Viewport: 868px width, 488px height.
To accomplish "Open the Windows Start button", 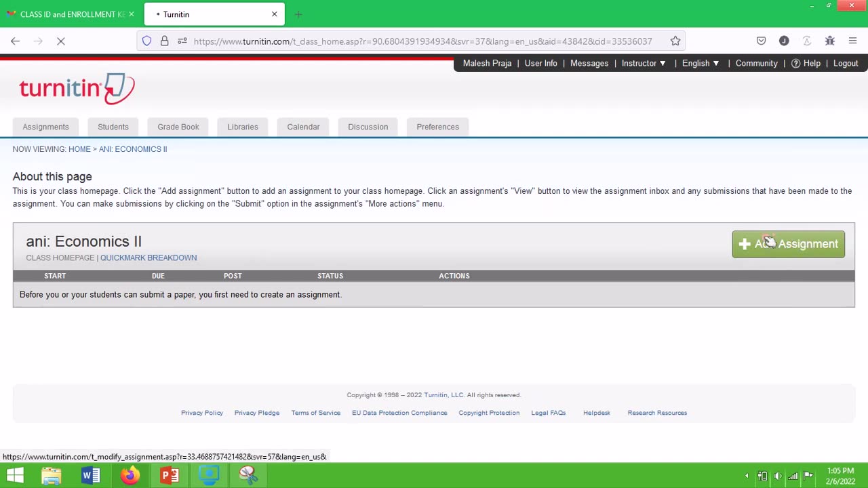I will (x=15, y=476).
